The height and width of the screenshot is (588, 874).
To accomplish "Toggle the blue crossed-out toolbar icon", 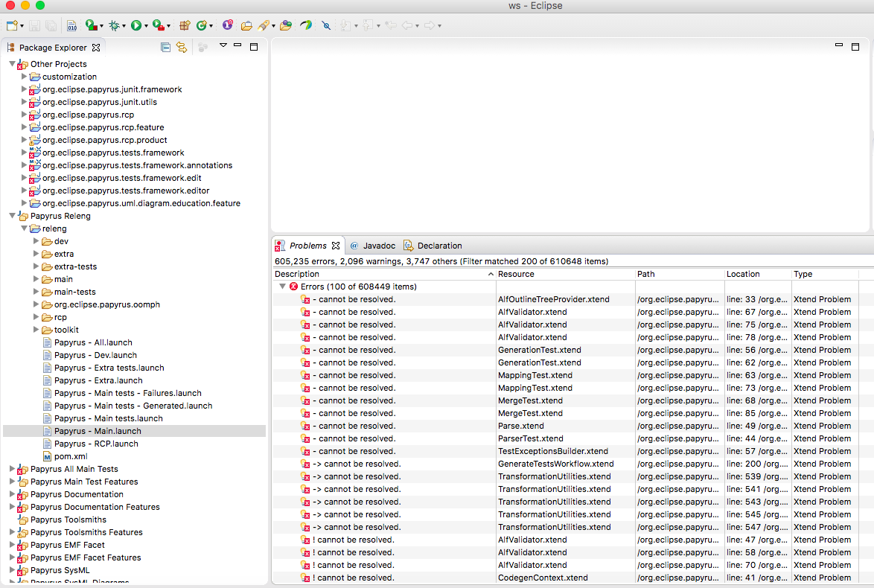I will pos(327,25).
